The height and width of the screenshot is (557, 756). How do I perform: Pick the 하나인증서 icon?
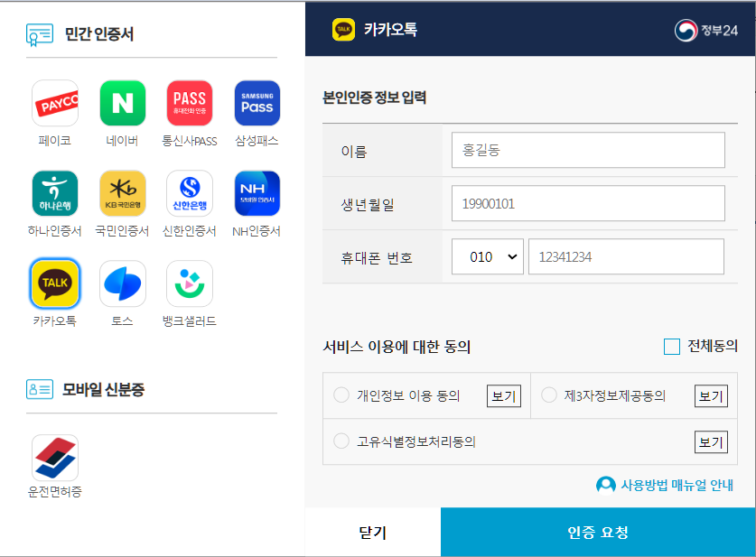(54, 190)
